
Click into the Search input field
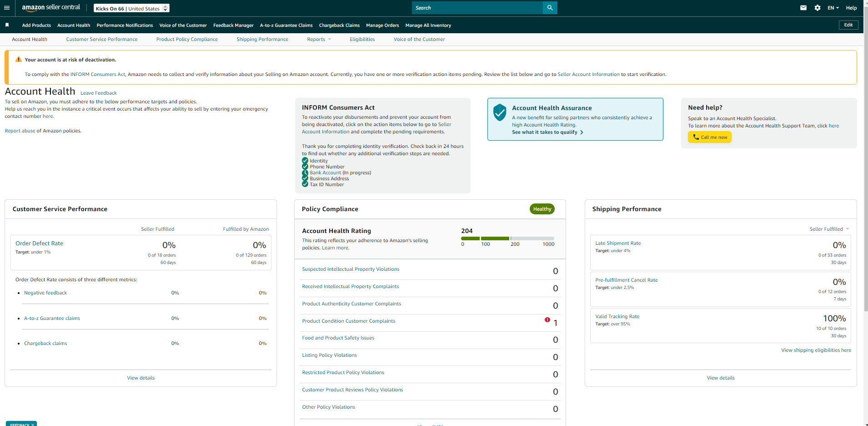point(477,8)
